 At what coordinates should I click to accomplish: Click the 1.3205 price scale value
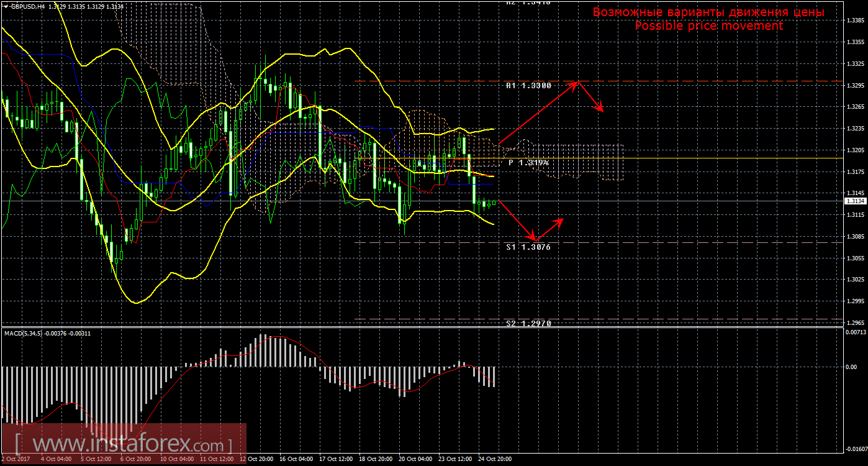click(x=854, y=150)
